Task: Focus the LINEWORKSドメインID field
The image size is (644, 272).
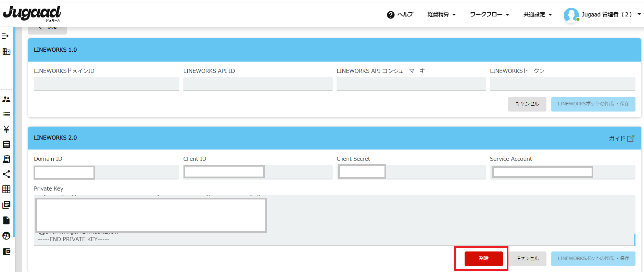Action: click(x=106, y=84)
